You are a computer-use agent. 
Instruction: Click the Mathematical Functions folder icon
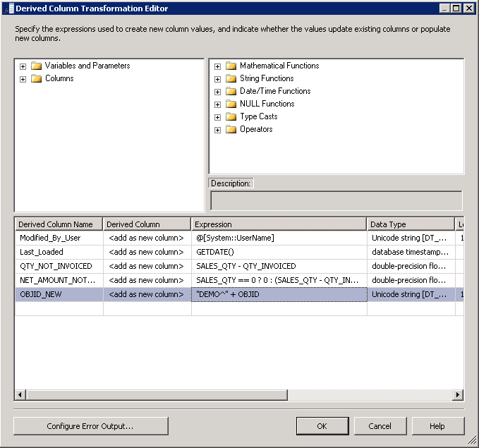tap(231, 66)
